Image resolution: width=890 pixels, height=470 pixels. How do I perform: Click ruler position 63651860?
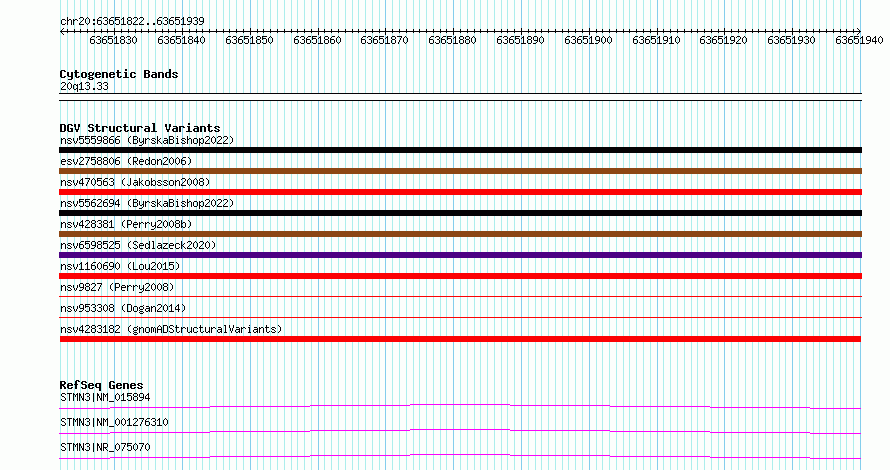pos(317,40)
